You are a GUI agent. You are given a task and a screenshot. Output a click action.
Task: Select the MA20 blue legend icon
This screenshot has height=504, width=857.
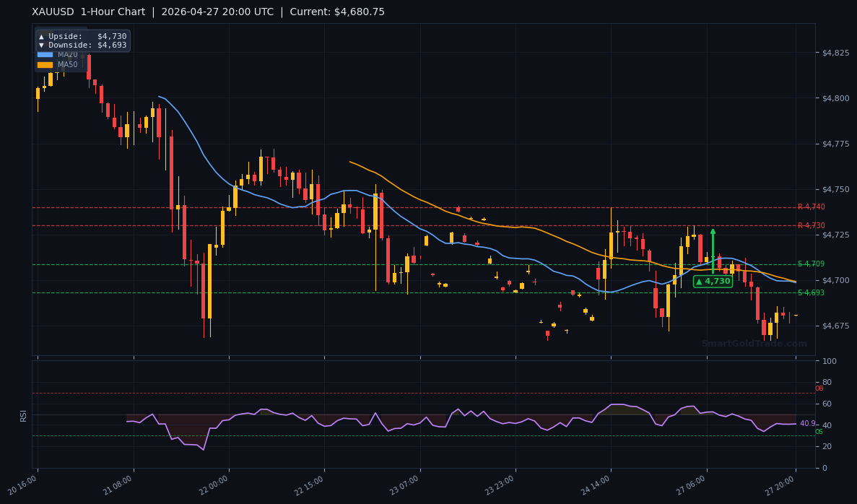(x=45, y=55)
